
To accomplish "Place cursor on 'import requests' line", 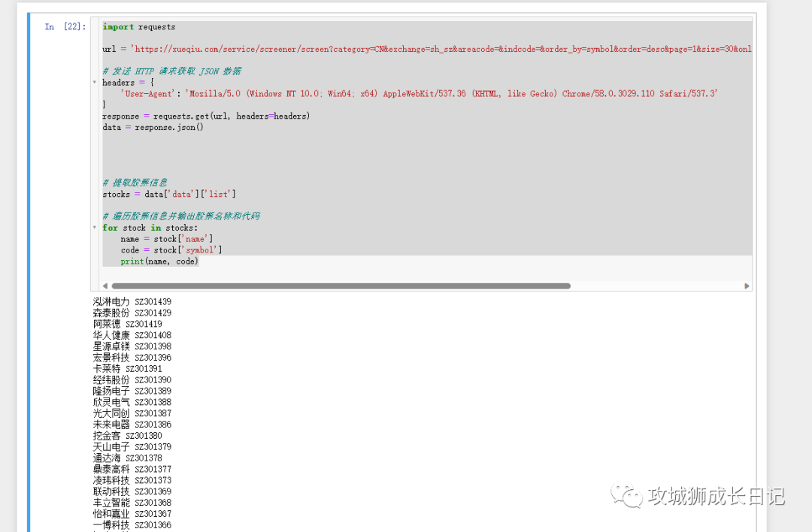I will click(x=139, y=27).
